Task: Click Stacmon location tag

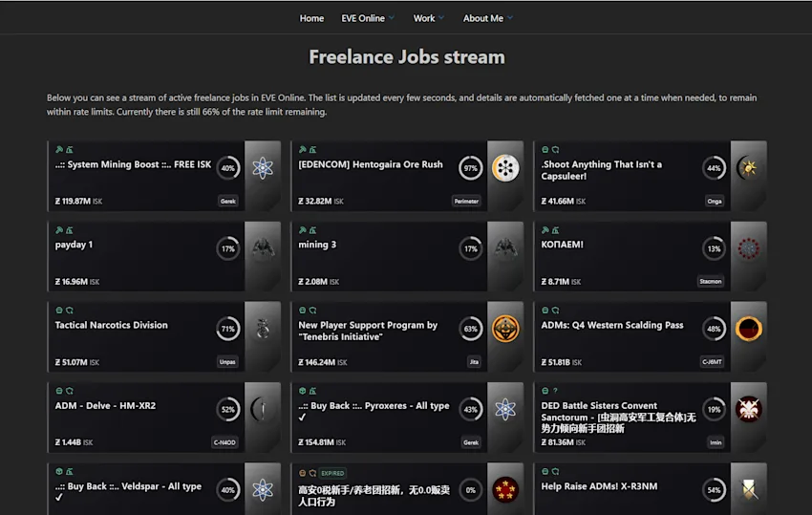Action: pos(711,281)
